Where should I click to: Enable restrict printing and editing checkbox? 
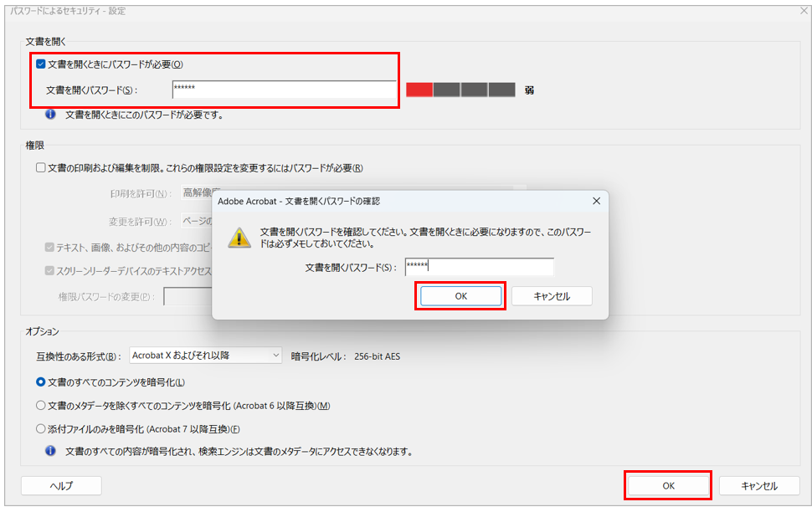tap(41, 167)
